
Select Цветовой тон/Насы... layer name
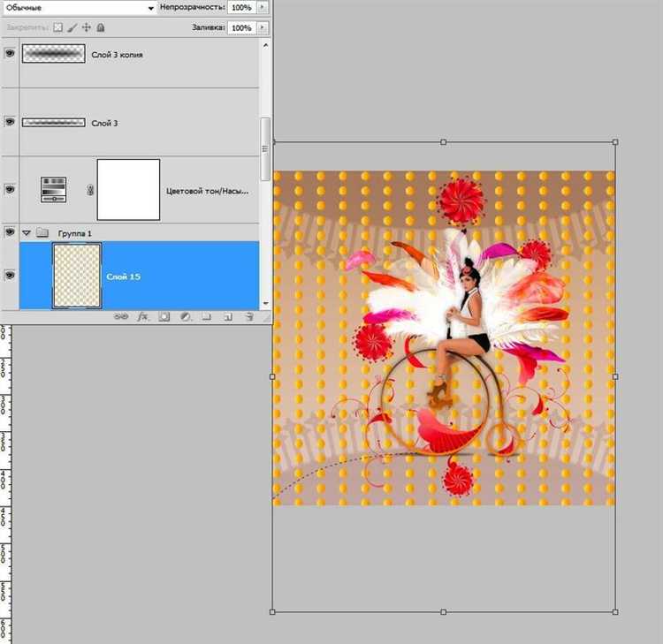click(207, 192)
